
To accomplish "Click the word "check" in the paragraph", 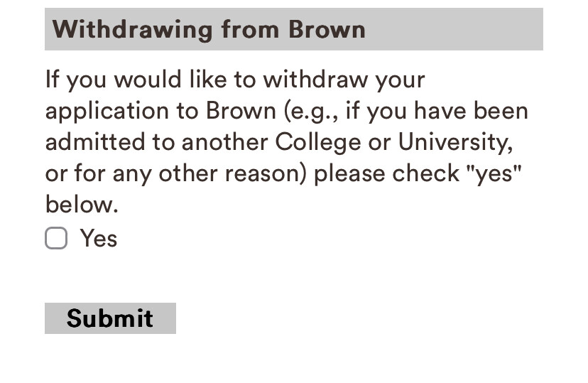I will click(426, 173).
